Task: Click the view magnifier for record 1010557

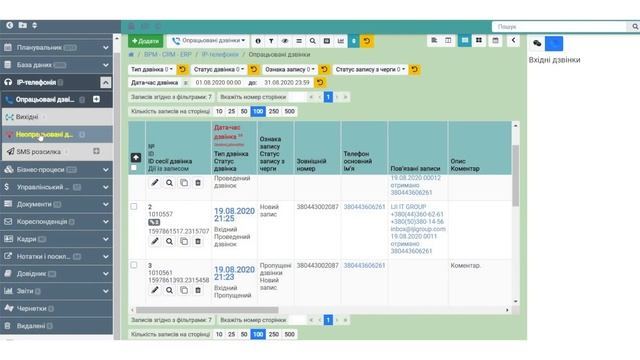Action: coord(169,242)
